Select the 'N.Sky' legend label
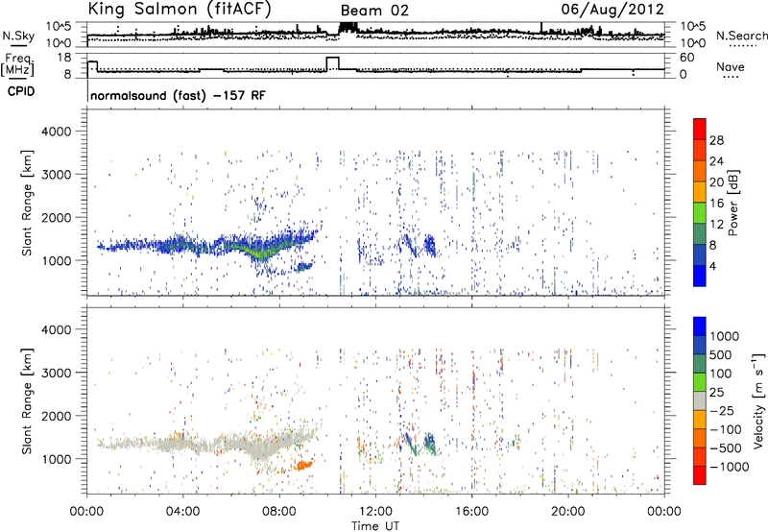 pos(18,36)
